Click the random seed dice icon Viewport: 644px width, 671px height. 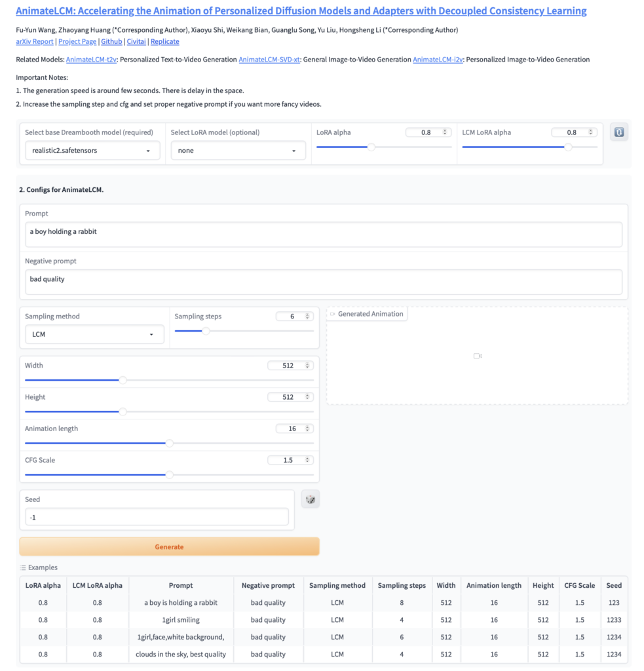pos(311,500)
